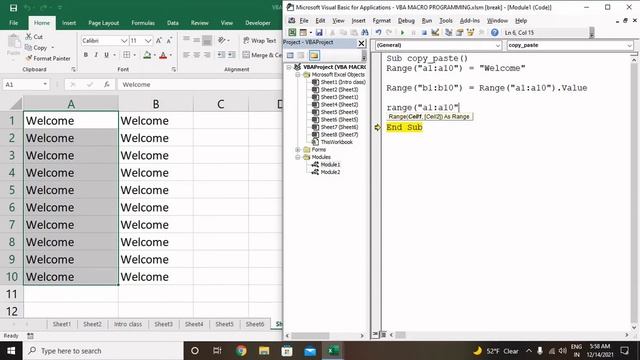Open the Calibri font name dropdown

click(x=124, y=40)
